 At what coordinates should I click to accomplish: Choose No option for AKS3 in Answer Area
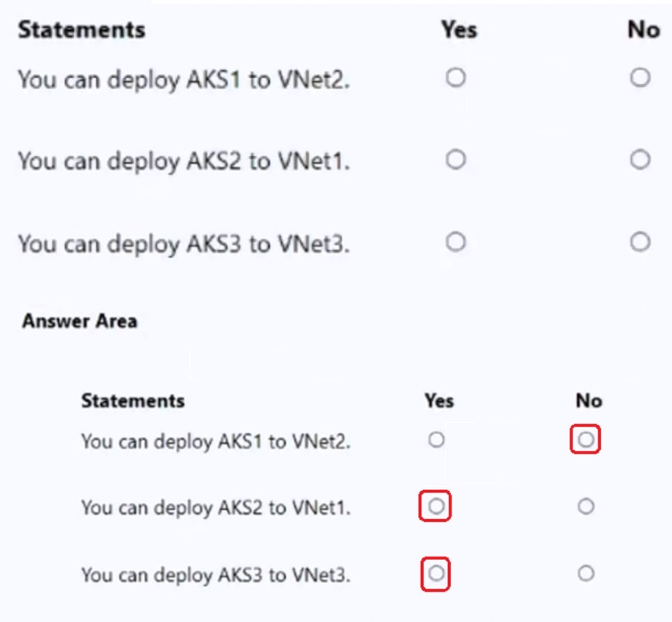(585, 573)
